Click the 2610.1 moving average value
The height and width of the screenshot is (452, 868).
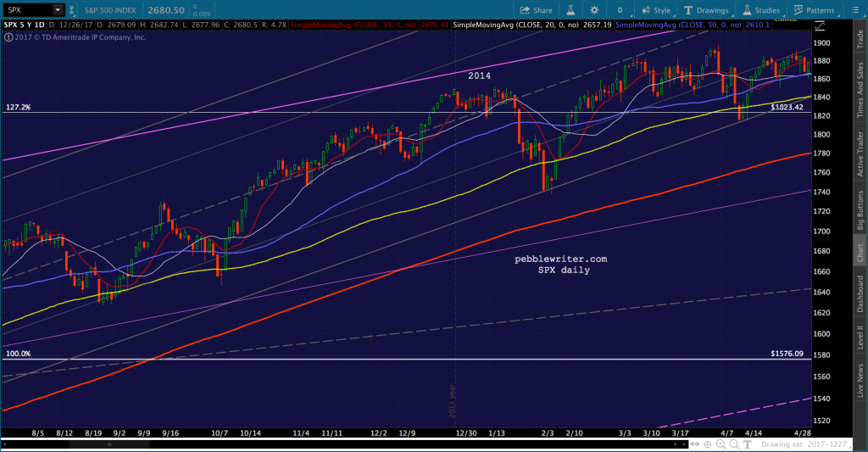point(757,25)
